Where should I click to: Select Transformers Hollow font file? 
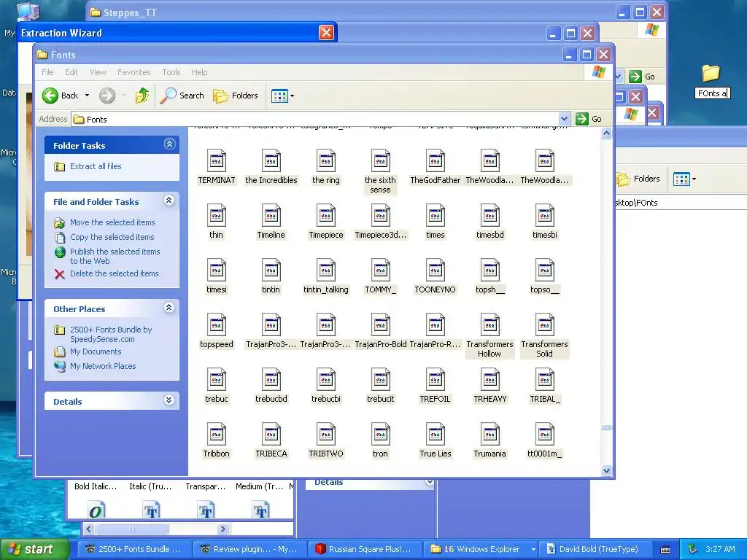click(x=489, y=335)
